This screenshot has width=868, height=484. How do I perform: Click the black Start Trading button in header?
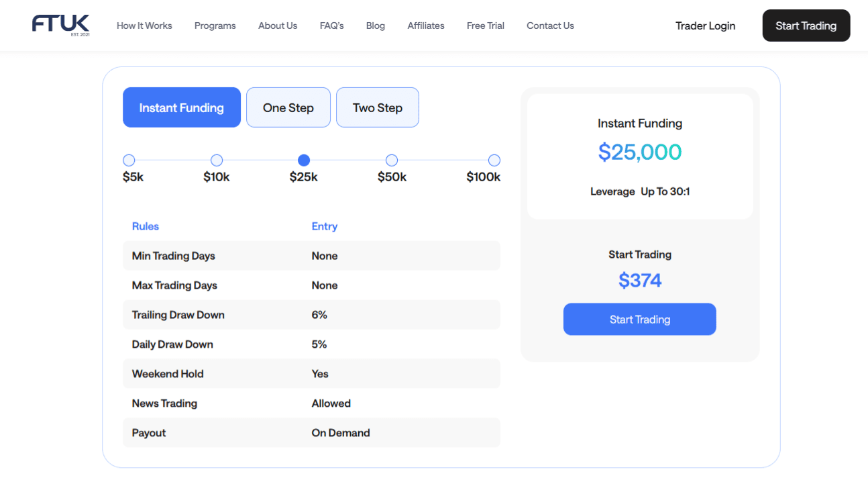pos(806,26)
